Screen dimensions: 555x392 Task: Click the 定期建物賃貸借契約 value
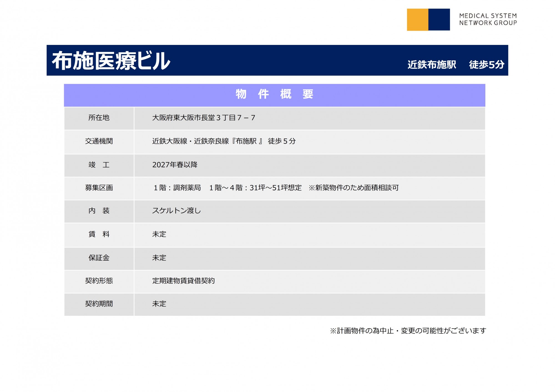pyautogui.click(x=183, y=281)
